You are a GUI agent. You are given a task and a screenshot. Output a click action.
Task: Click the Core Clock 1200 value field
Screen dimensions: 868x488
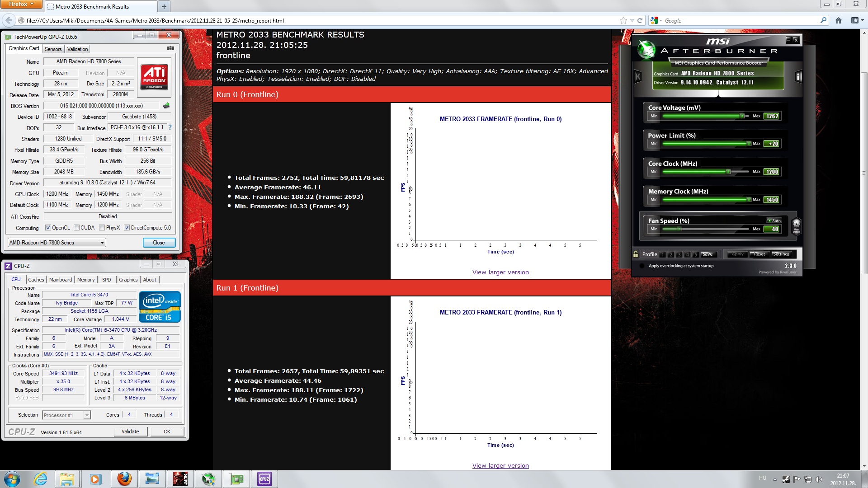(772, 172)
